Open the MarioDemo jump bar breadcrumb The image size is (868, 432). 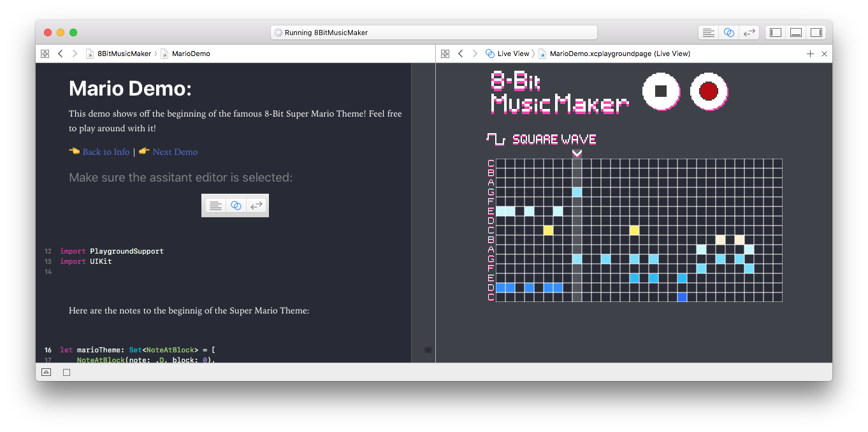click(x=185, y=54)
